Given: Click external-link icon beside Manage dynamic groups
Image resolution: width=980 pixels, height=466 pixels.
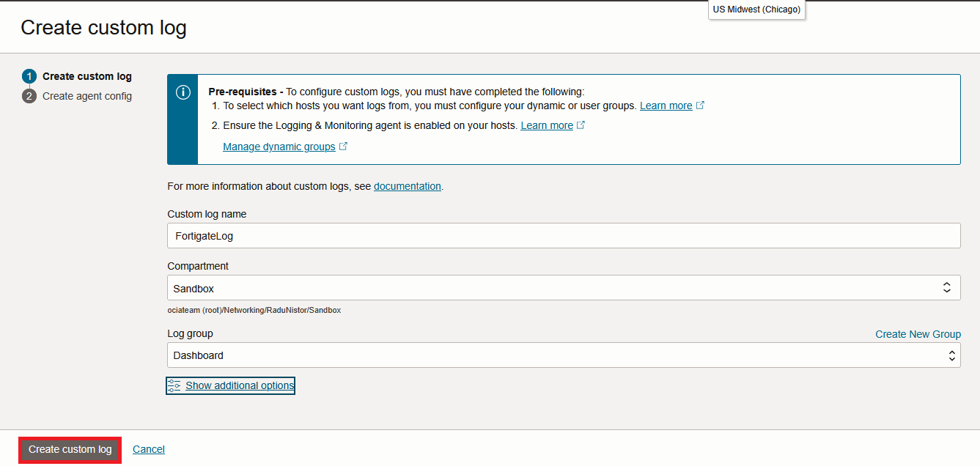Looking at the screenshot, I should (344, 147).
